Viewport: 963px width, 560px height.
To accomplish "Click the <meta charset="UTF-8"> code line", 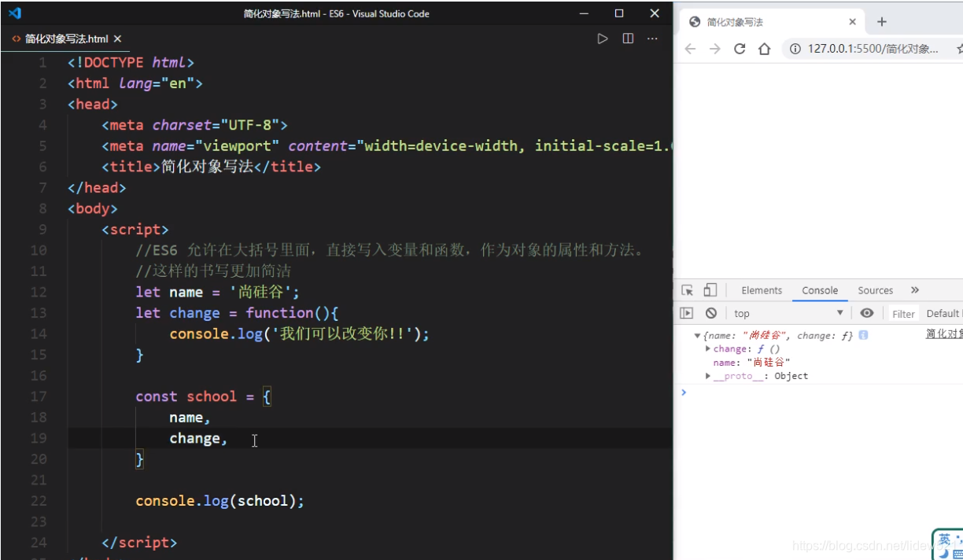I will coord(195,125).
